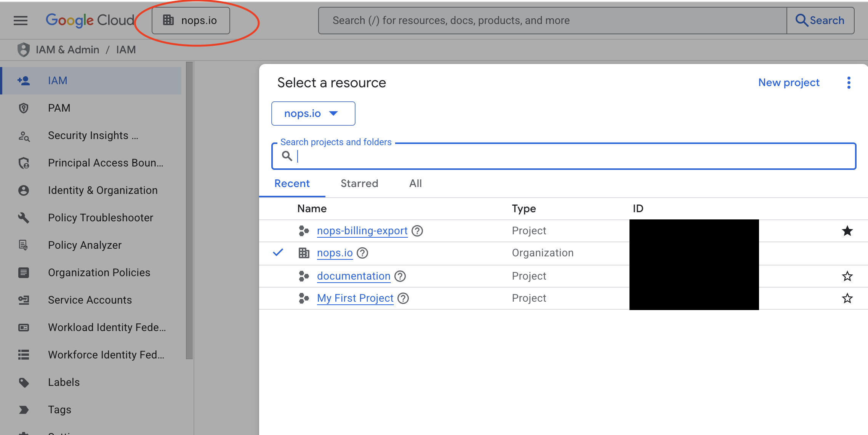Click the help icon beside nops-billing-export
Viewport: 868px width, 435px height.
[417, 231]
